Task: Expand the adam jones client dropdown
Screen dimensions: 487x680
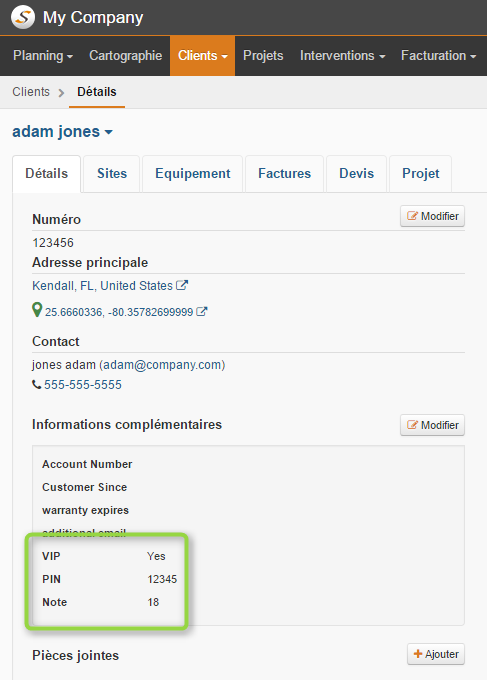Action: pos(62,131)
